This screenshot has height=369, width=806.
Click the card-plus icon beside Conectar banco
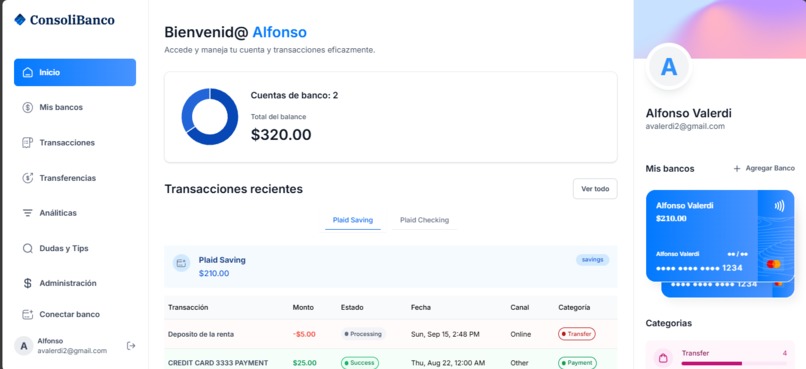click(x=28, y=314)
